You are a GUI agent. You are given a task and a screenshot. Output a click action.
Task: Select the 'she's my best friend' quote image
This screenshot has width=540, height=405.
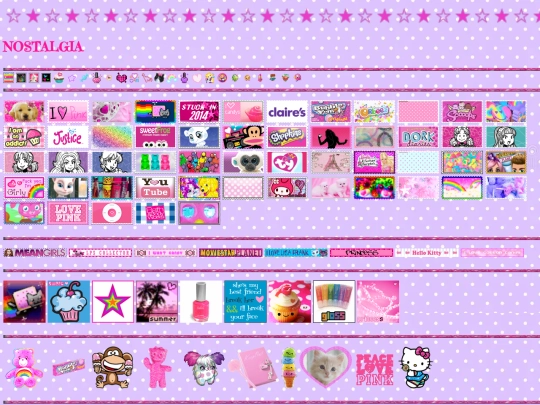point(246,302)
